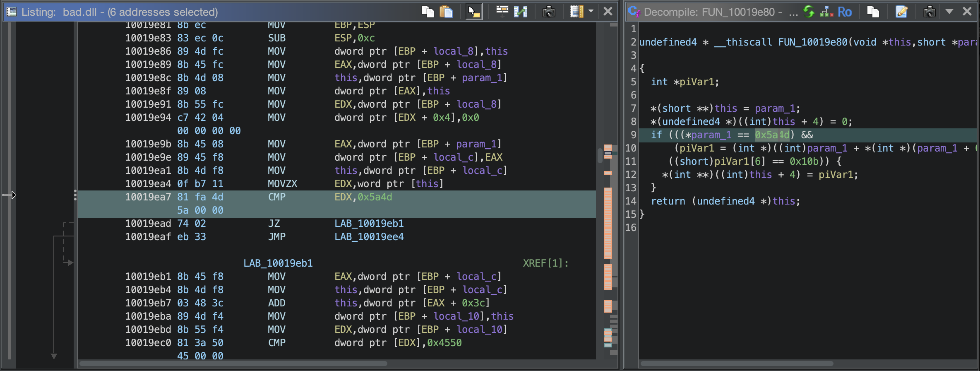Image resolution: width=980 pixels, height=371 pixels.
Task: Click the Listing vertical scrollbar thumb
Action: point(600,156)
